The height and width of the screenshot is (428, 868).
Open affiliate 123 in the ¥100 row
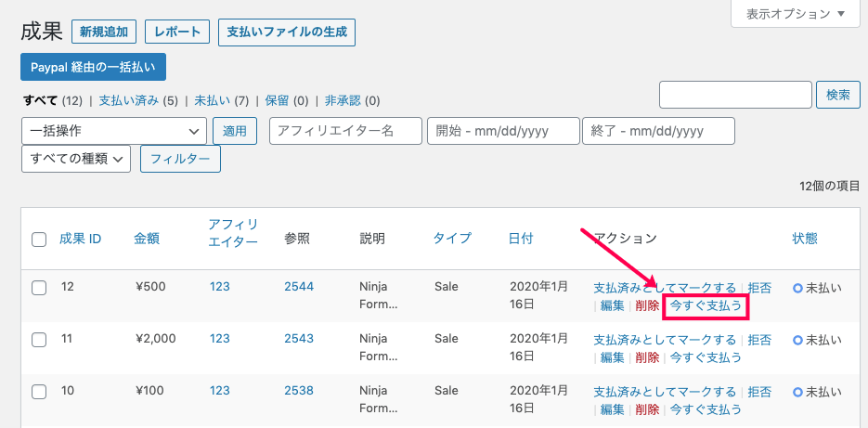tap(220, 390)
